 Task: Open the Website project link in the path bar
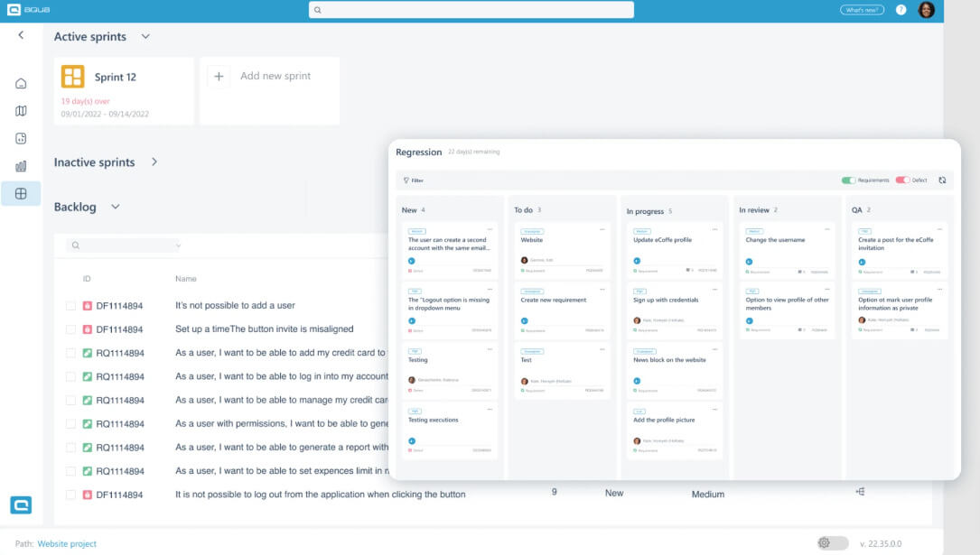(67, 543)
